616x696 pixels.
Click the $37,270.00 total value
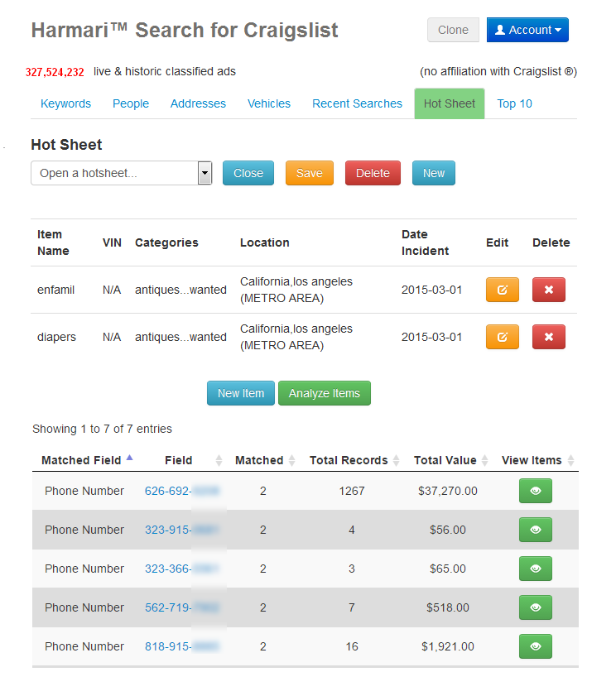(448, 491)
